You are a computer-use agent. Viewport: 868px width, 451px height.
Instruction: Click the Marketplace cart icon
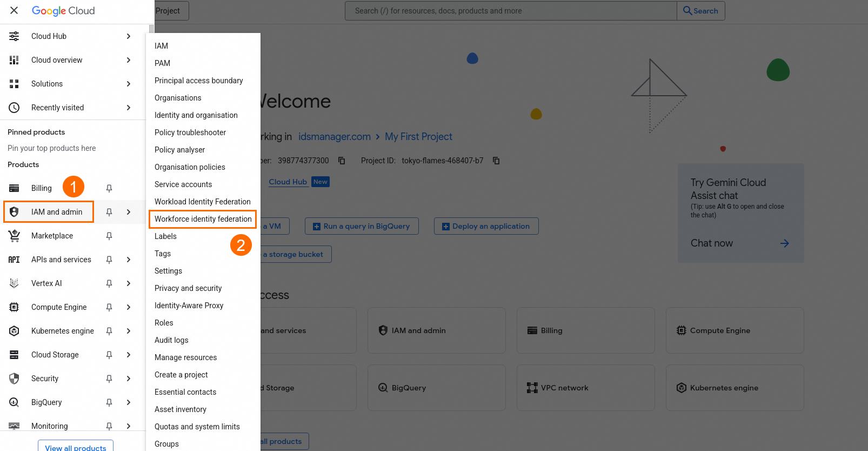(x=14, y=236)
